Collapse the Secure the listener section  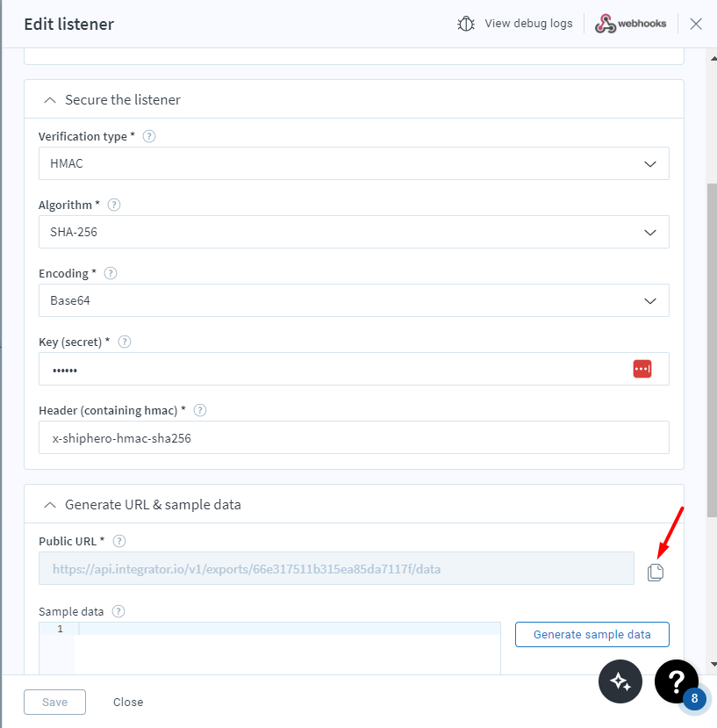point(50,100)
